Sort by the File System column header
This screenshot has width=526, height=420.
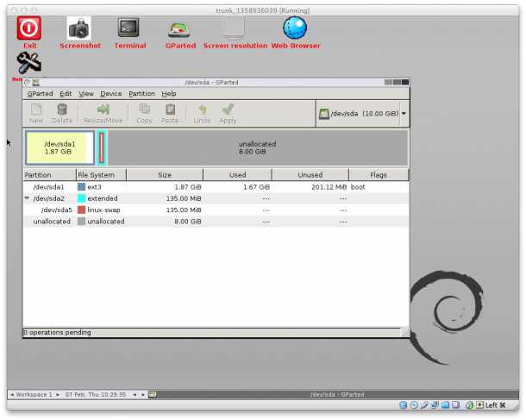[101, 175]
